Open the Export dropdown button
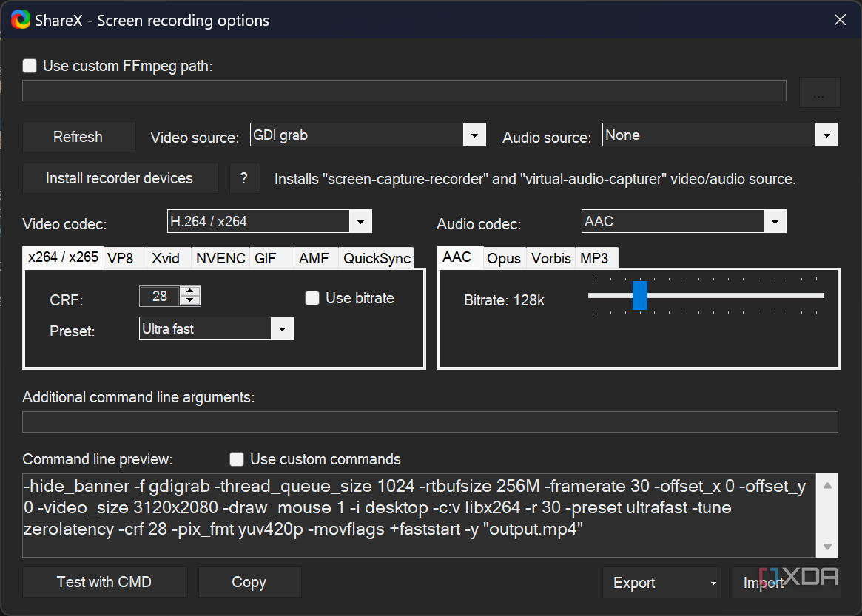862x616 pixels. (x=662, y=583)
